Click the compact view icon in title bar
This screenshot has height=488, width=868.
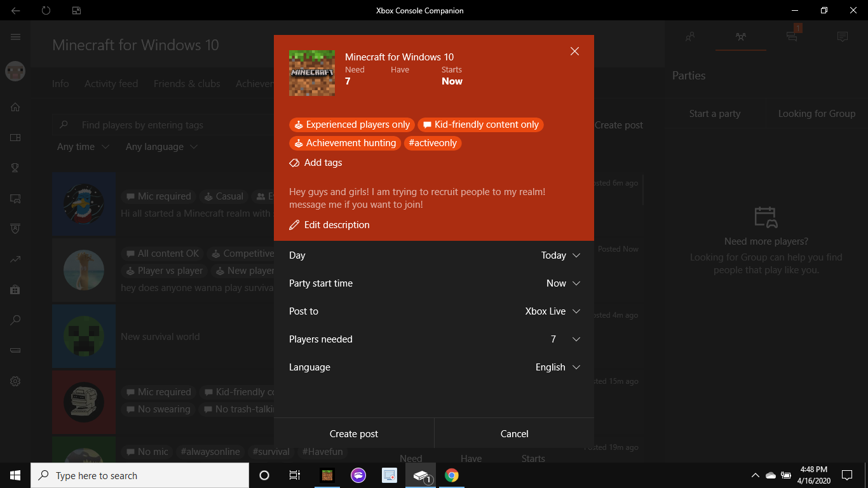click(76, 11)
